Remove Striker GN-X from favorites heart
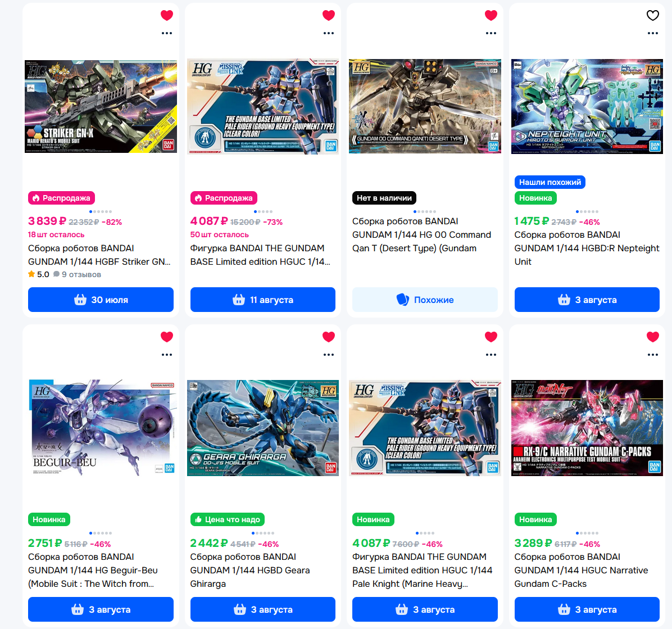Viewport: 672px width, 629px height. [167, 15]
